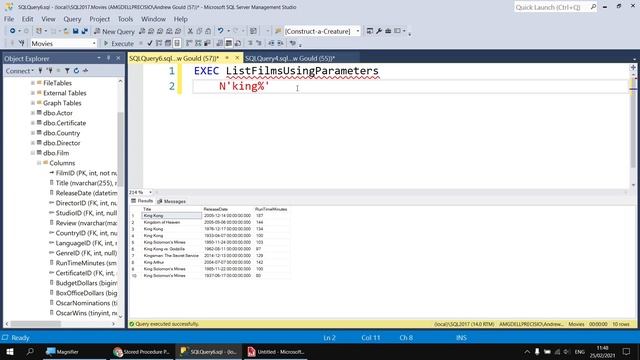
Task: Open the Connect dropdown in Object Explorer
Action: click(x=19, y=71)
